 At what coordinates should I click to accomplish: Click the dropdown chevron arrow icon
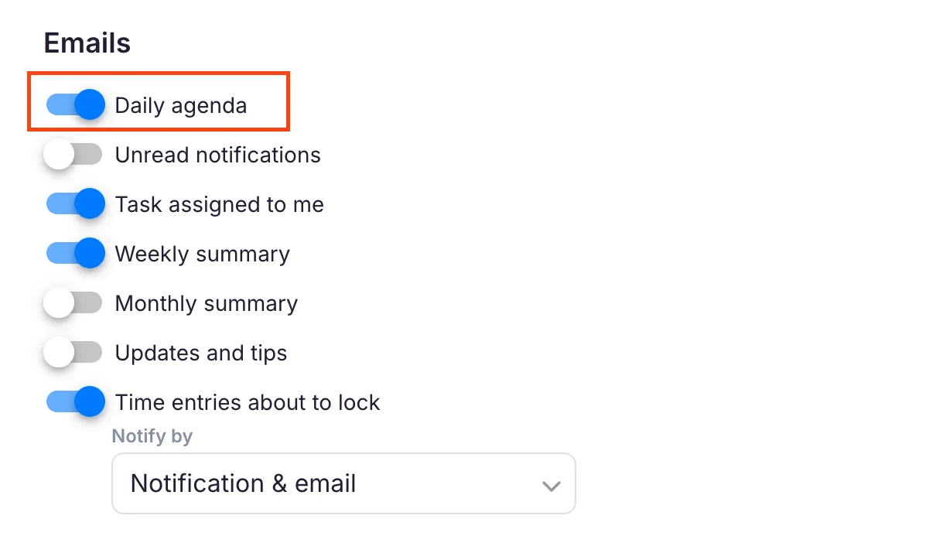point(551,486)
